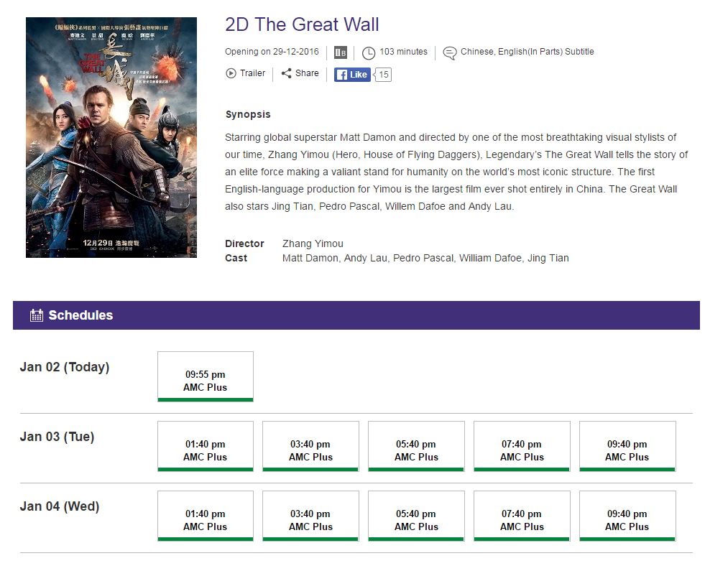Book Jan 03 07:40 pm showtime
The width and height of the screenshot is (728, 566).
[522, 446]
